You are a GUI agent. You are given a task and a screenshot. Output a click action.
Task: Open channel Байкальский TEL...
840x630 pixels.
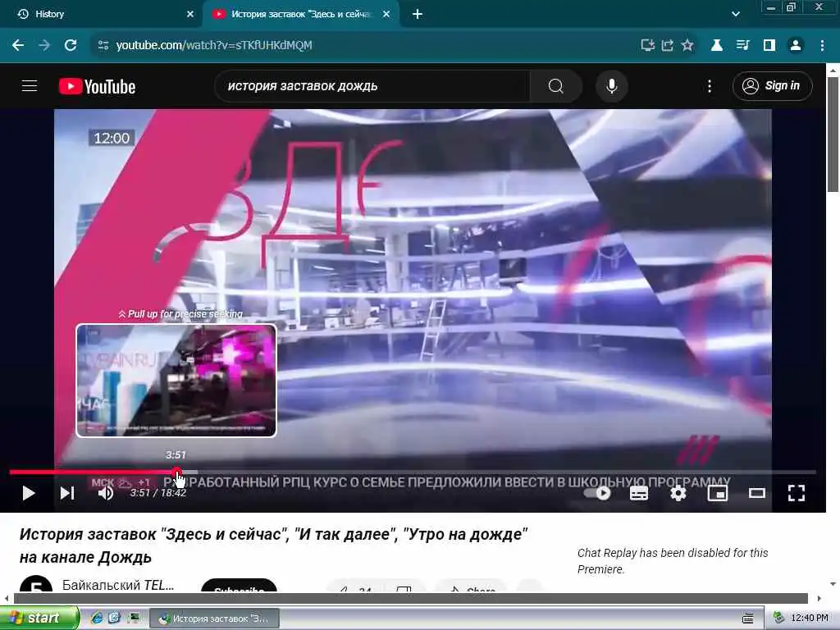[118, 584]
